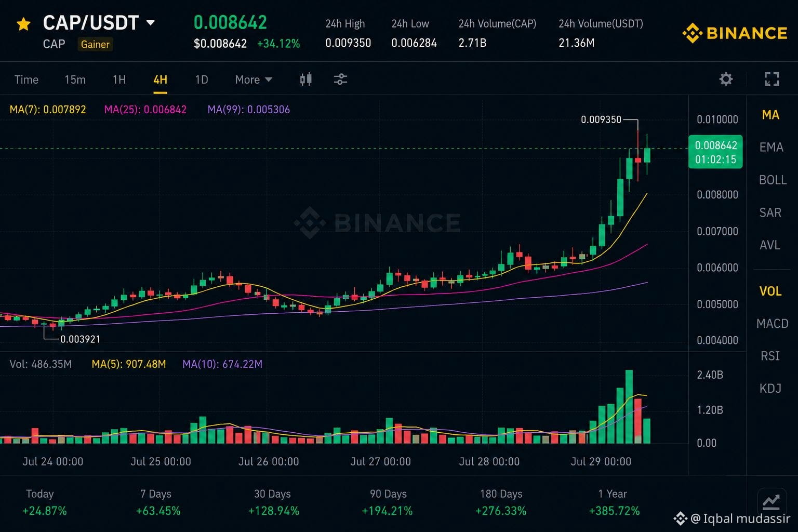The height and width of the screenshot is (532, 798).
Task: Click the large green 0.008642 last price
Action: point(230,22)
